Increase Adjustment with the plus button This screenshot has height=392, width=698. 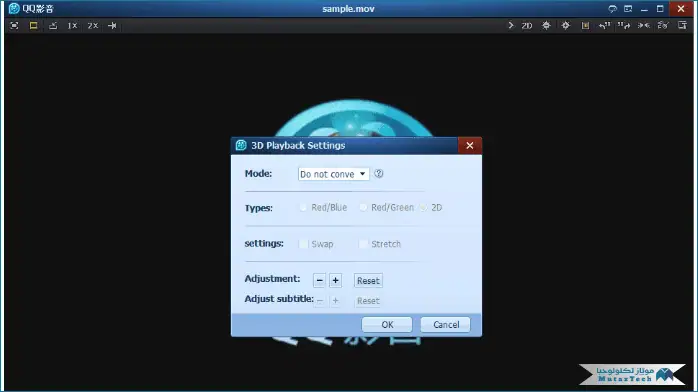(x=336, y=280)
